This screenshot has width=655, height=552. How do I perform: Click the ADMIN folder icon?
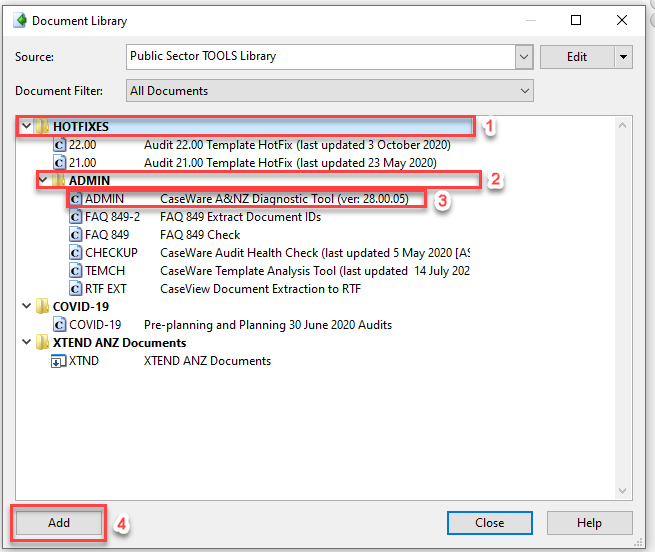(58, 180)
